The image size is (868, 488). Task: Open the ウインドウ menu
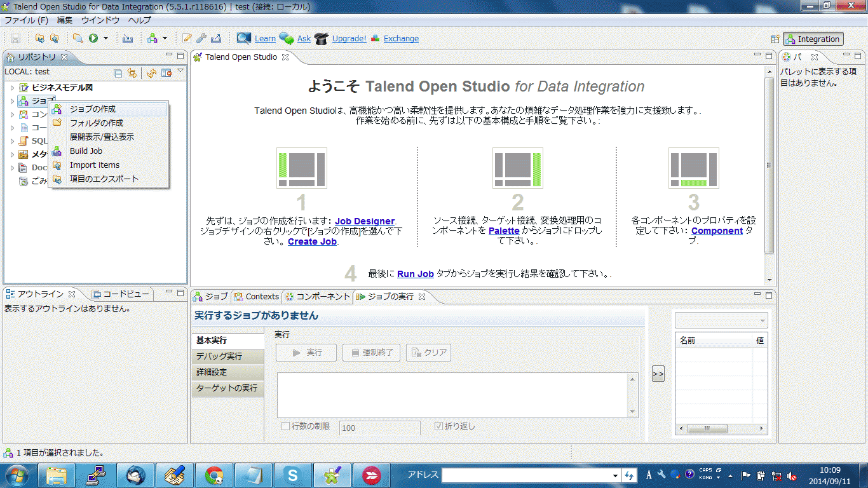[100, 20]
